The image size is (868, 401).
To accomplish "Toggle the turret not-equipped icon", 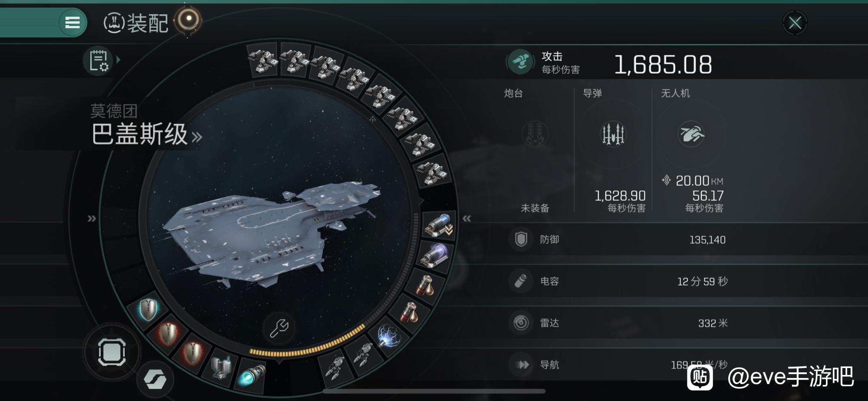I will coord(535,134).
